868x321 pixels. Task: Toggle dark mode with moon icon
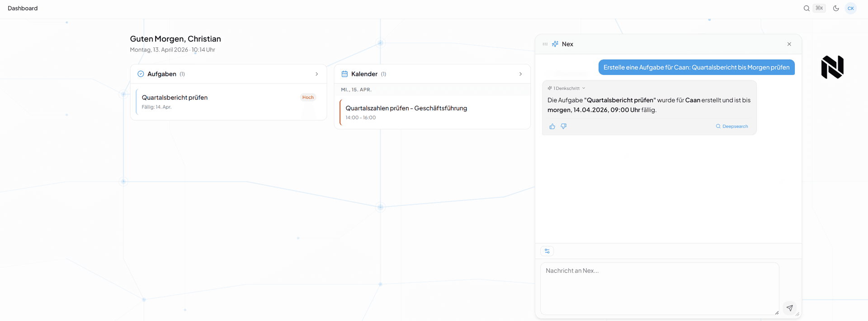click(836, 8)
